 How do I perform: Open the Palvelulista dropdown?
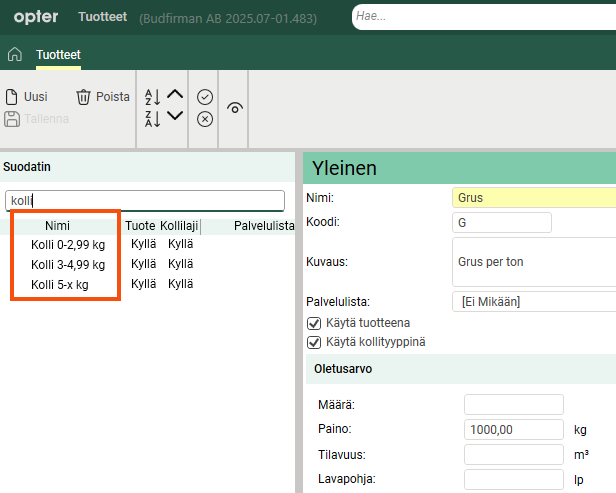click(x=534, y=301)
